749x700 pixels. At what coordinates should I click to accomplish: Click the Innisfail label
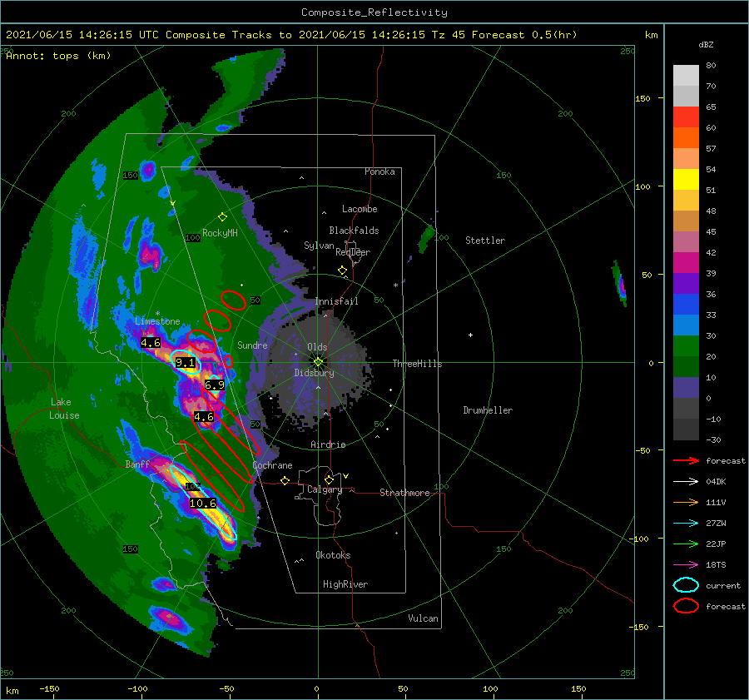point(336,301)
